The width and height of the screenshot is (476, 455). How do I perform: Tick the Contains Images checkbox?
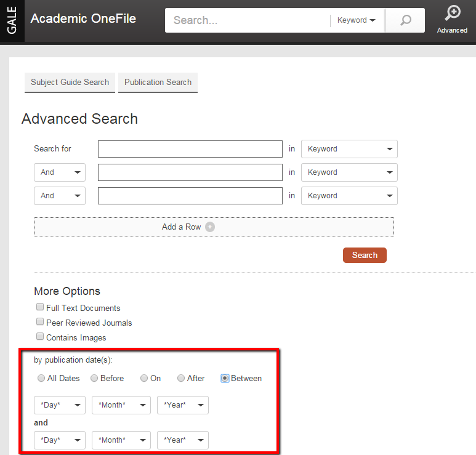pos(40,336)
